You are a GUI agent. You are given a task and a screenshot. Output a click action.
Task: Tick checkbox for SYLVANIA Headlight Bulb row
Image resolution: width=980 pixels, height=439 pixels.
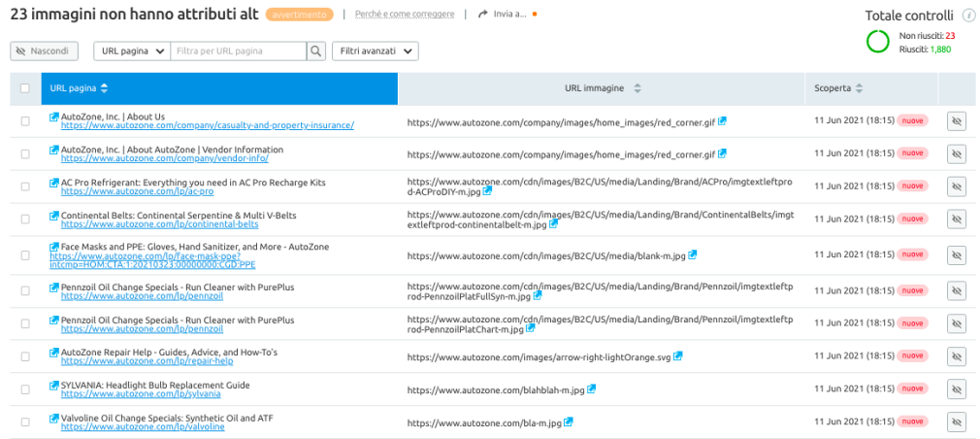coord(25,388)
